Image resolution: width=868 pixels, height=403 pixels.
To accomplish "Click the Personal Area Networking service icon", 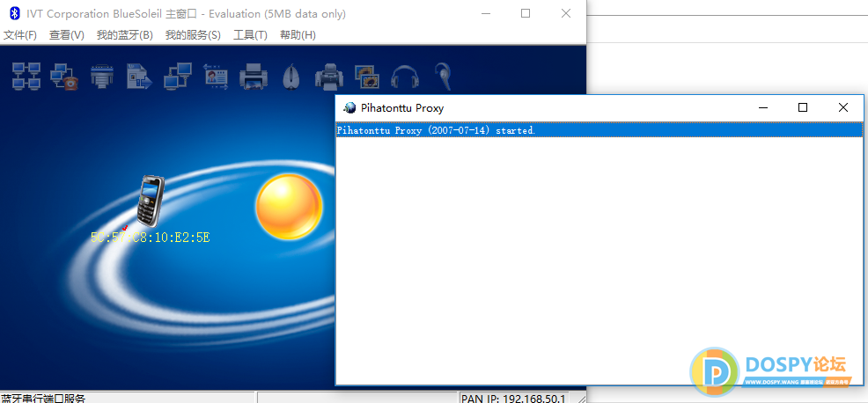I will [26, 76].
